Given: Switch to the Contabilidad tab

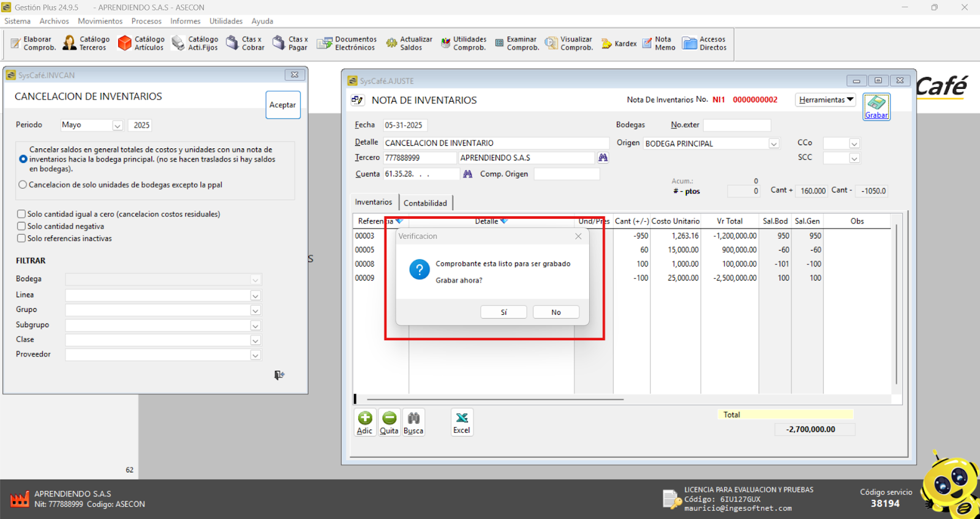Looking at the screenshot, I should (425, 203).
